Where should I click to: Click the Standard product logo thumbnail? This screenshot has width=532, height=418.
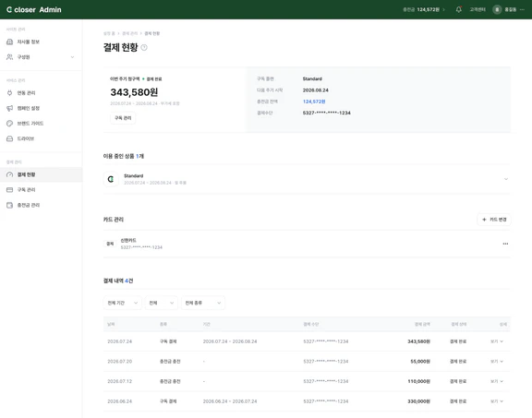coord(111,179)
